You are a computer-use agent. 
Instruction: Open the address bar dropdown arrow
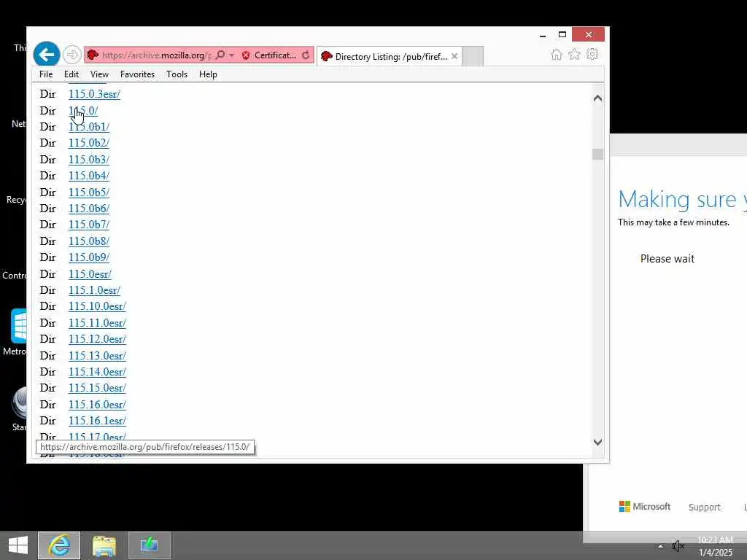tap(231, 55)
